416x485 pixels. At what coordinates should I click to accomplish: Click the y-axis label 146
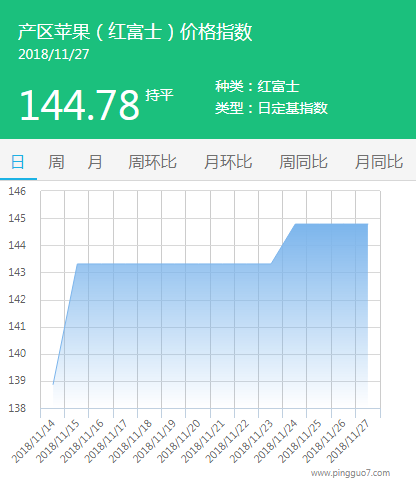[x=17, y=191]
